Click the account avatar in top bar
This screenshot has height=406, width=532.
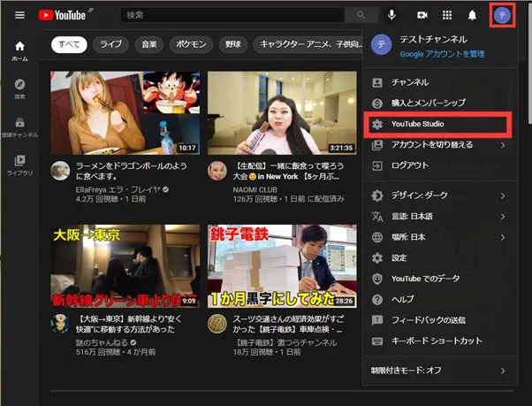click(x=502, y=15)
